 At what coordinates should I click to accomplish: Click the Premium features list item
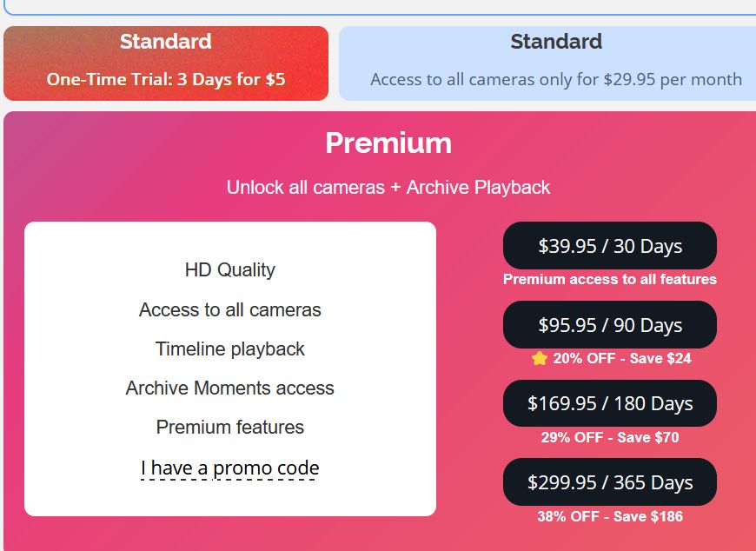coord(230,427)
